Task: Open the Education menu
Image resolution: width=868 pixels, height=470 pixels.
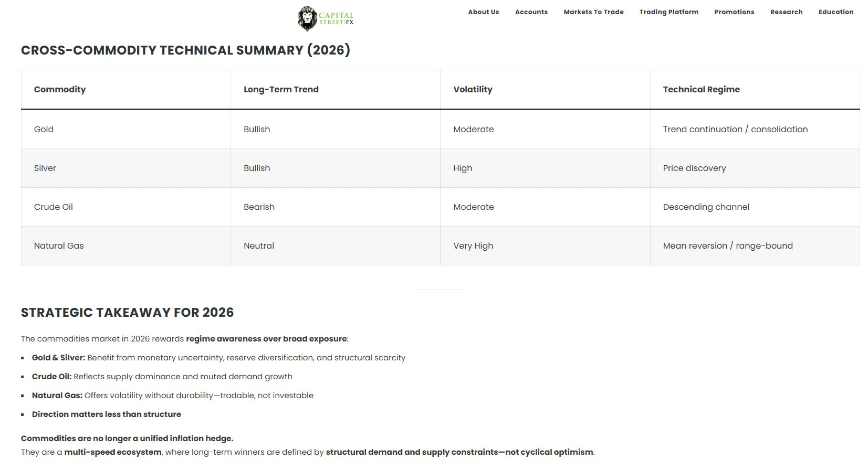Action: 836,12
